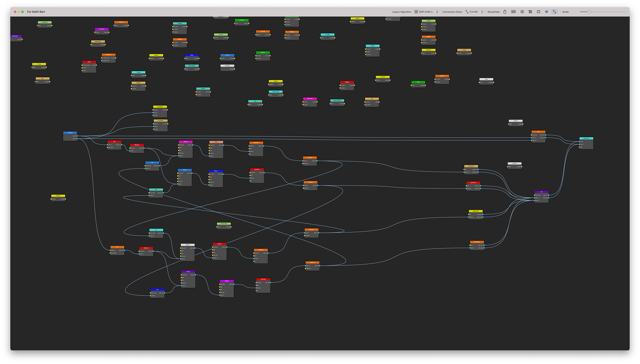Click the square frame Show/Hide icon
Viewport: 640px width, 364px height.
(538, 12)
